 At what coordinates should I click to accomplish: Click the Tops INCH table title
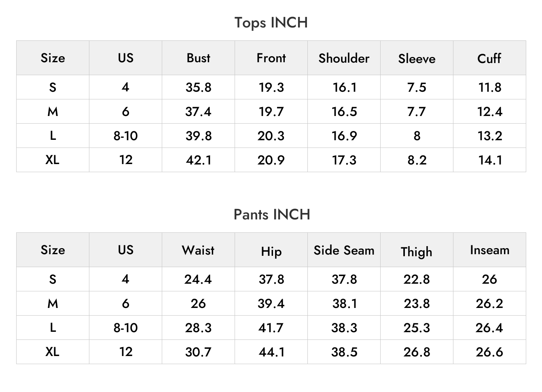[x=271, y=23]
